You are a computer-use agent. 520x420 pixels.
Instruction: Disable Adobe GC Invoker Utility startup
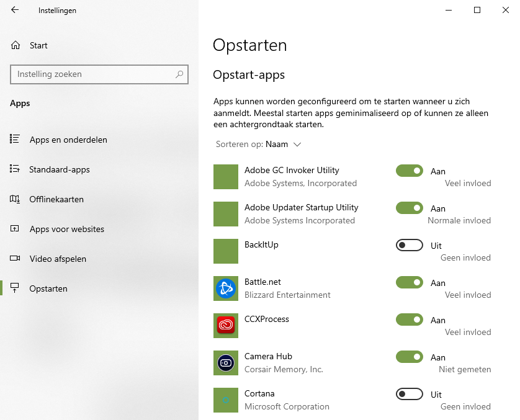409,171
